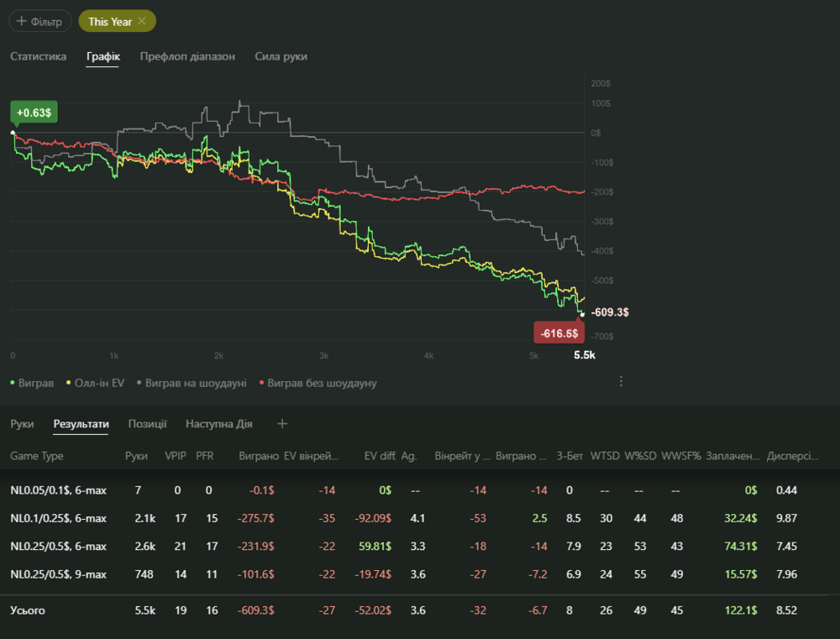
Task: Sort by the Заплачен... column header
Action: pyautogui.click(x=732, y=456)
